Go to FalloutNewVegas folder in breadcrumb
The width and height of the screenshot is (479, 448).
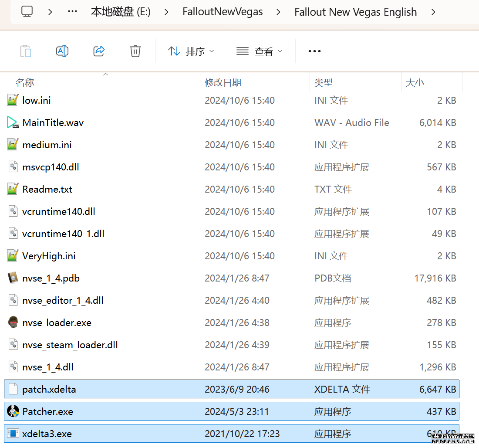point(223,12)
